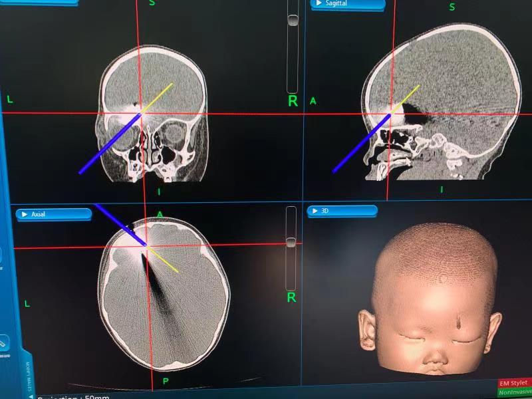Viewport: 532px width, 399px height.
Task: Click the red EM Stylet status indicator
Action: point(513,383)
